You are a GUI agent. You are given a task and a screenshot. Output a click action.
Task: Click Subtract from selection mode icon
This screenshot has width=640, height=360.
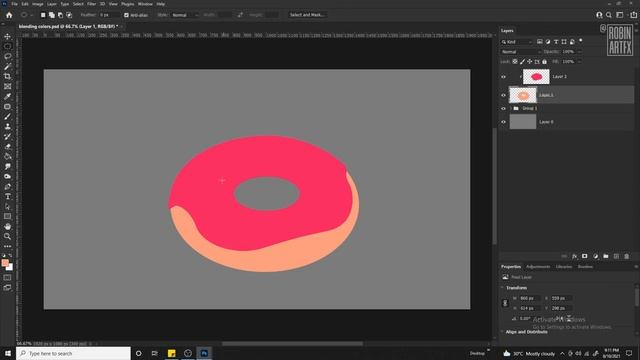coord(60,15)
